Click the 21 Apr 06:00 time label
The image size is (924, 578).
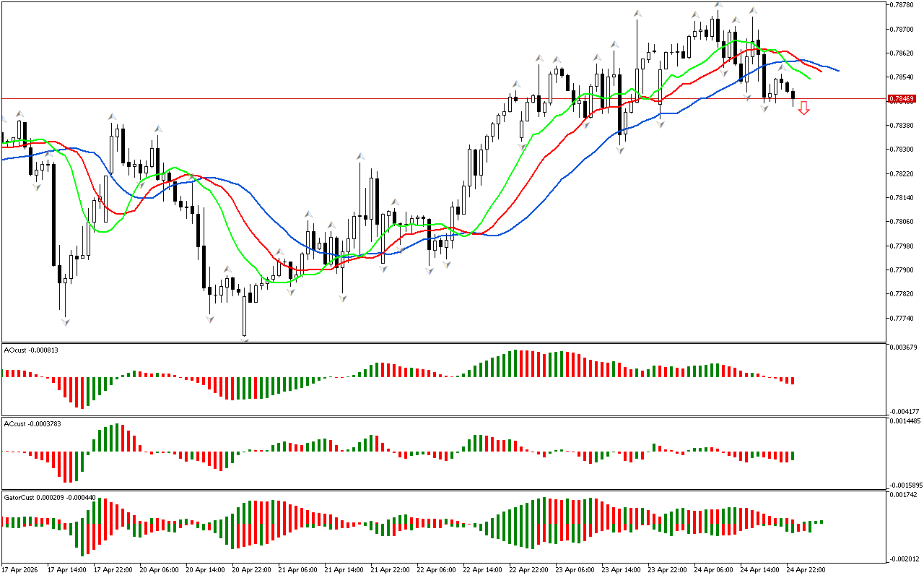297,569
